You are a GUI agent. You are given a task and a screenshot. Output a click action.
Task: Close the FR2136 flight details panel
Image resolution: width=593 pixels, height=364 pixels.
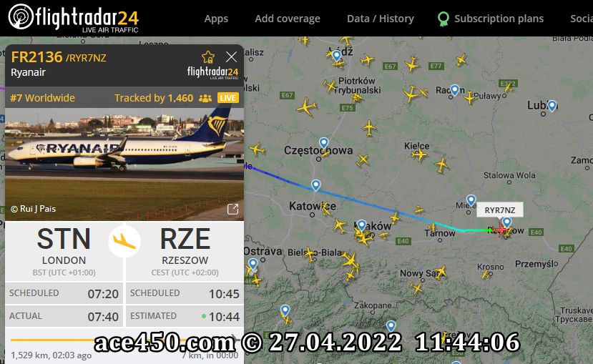[x=231, y=57]
